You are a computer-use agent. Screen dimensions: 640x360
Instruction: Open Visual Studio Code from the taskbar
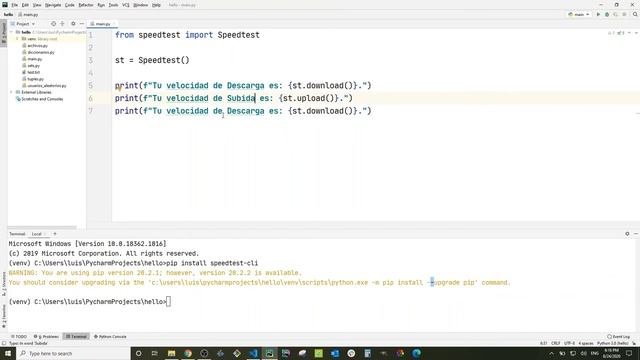pos(253,353)
